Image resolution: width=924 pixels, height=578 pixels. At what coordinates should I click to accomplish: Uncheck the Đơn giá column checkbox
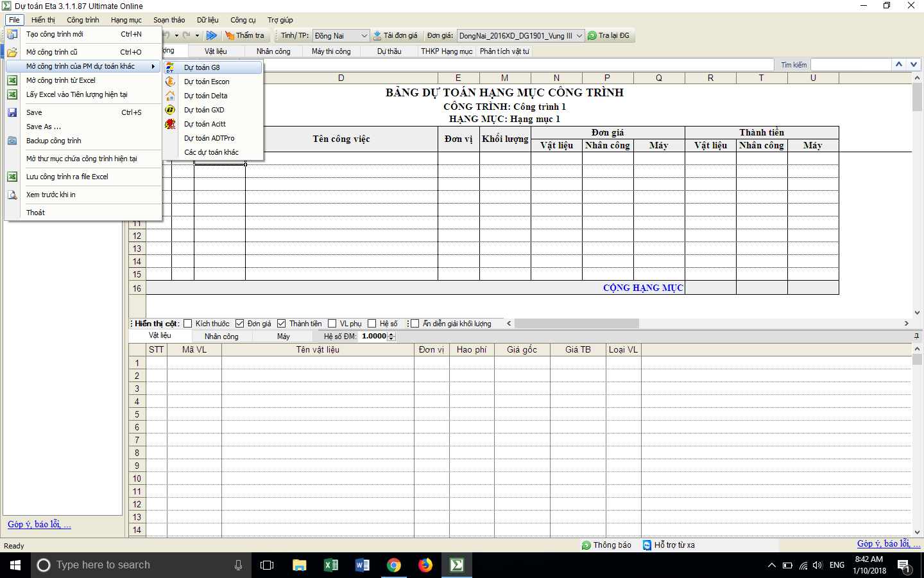240,324
